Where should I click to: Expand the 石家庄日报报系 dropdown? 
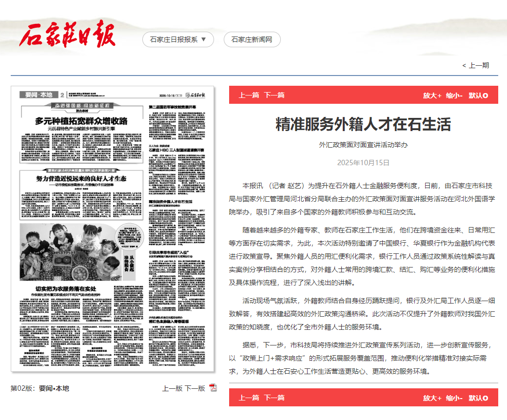[177, 39]
